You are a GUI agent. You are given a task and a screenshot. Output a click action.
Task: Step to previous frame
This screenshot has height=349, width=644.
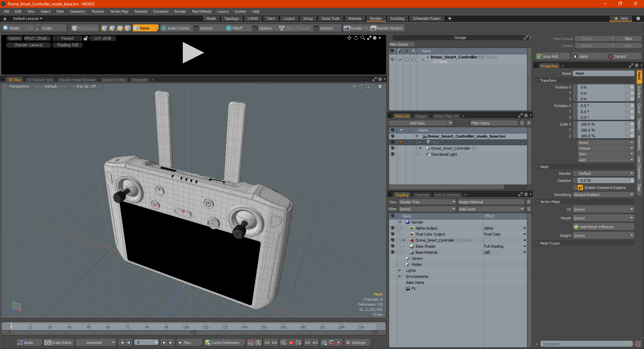[129, 343]
